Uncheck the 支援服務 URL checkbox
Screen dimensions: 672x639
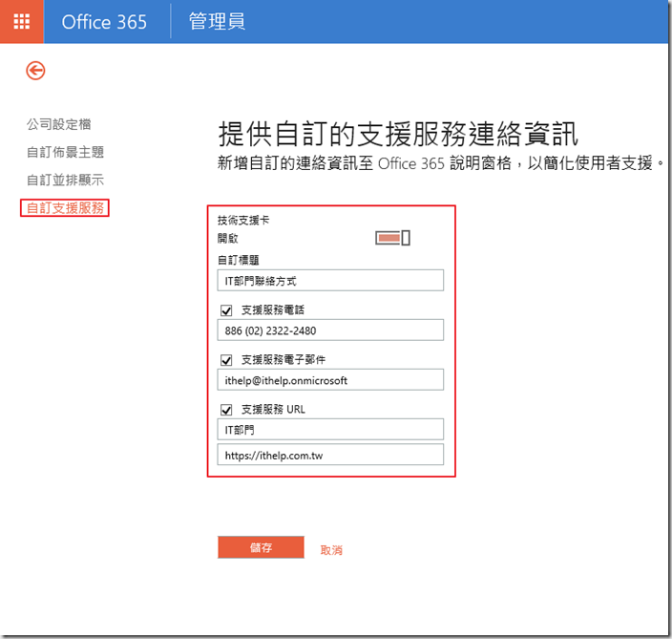226,410
